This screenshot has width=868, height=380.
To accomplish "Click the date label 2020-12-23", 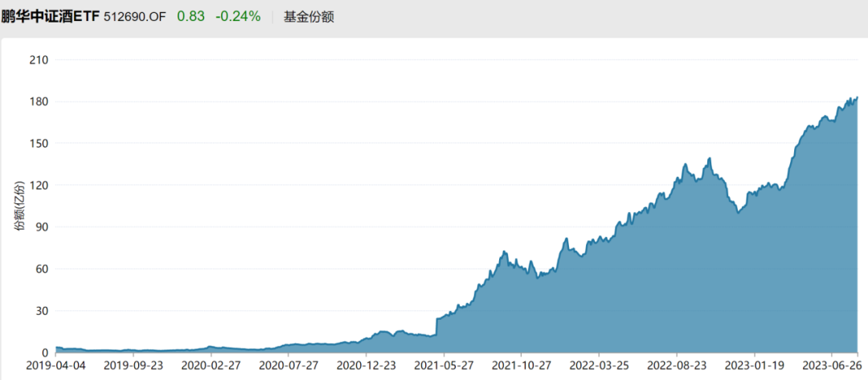I will click(366, 366).
